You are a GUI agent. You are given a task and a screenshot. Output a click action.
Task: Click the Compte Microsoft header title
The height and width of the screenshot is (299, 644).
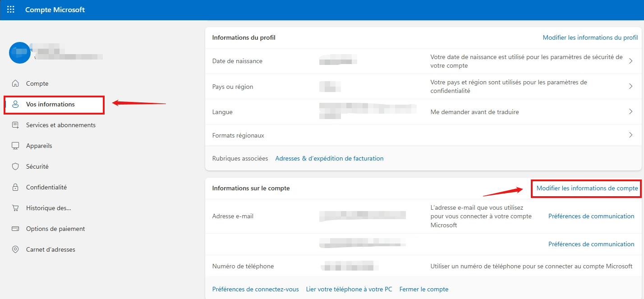pyautogui.click(x=55, y=9)
